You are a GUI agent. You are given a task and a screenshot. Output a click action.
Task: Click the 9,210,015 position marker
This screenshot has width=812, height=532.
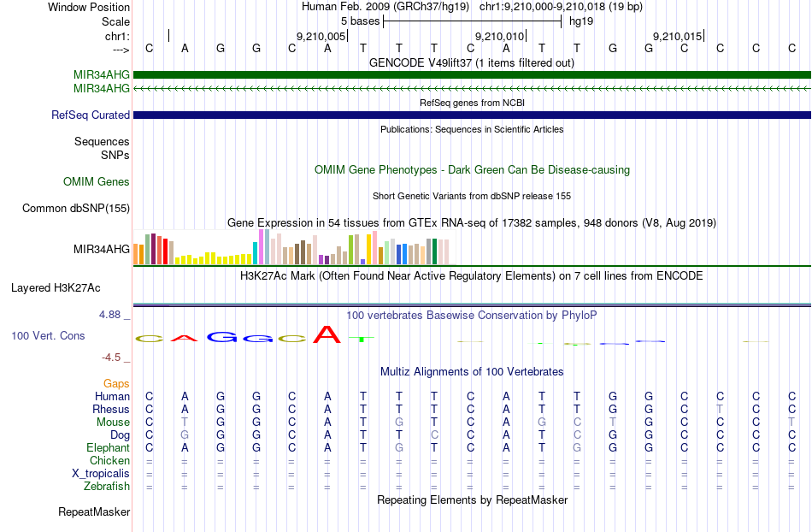(x=677, y=36)
